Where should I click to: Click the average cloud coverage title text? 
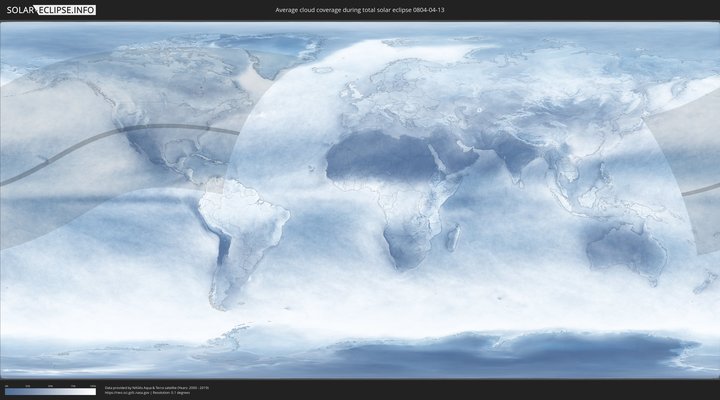tap(359, 10)
